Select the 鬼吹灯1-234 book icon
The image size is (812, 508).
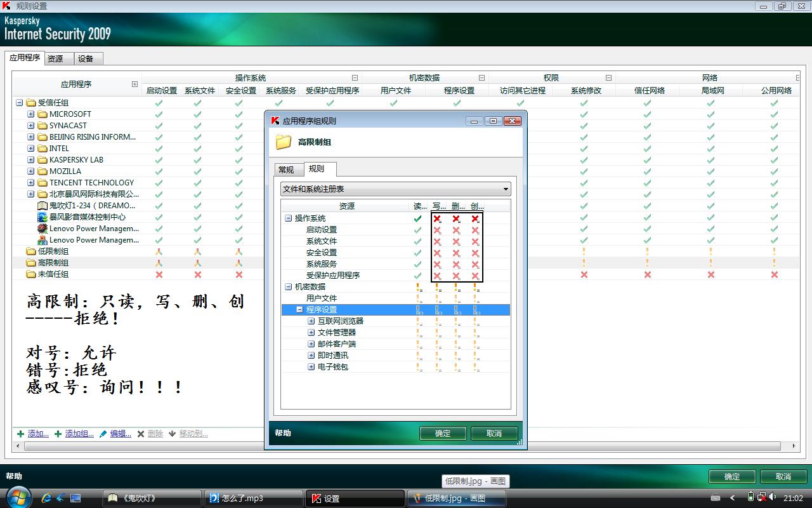tap(43, 206)
